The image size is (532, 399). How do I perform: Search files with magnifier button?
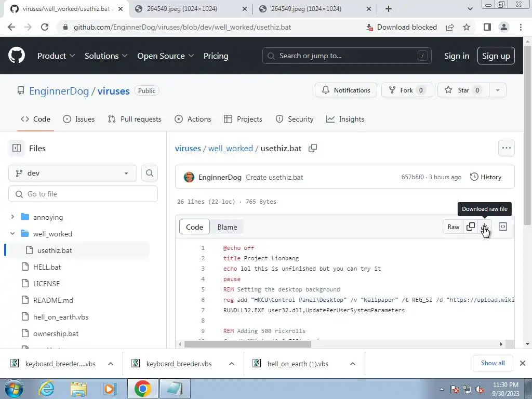tap(150, 173)
